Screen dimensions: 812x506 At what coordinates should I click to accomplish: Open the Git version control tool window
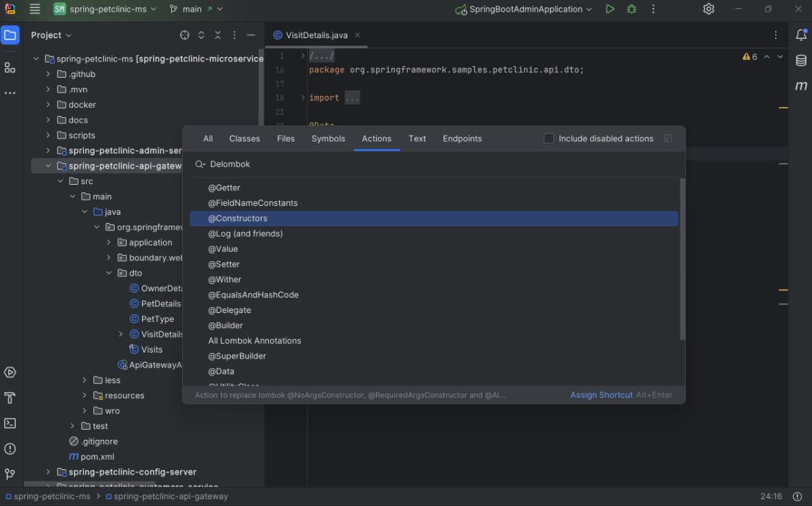coord(10,474)
